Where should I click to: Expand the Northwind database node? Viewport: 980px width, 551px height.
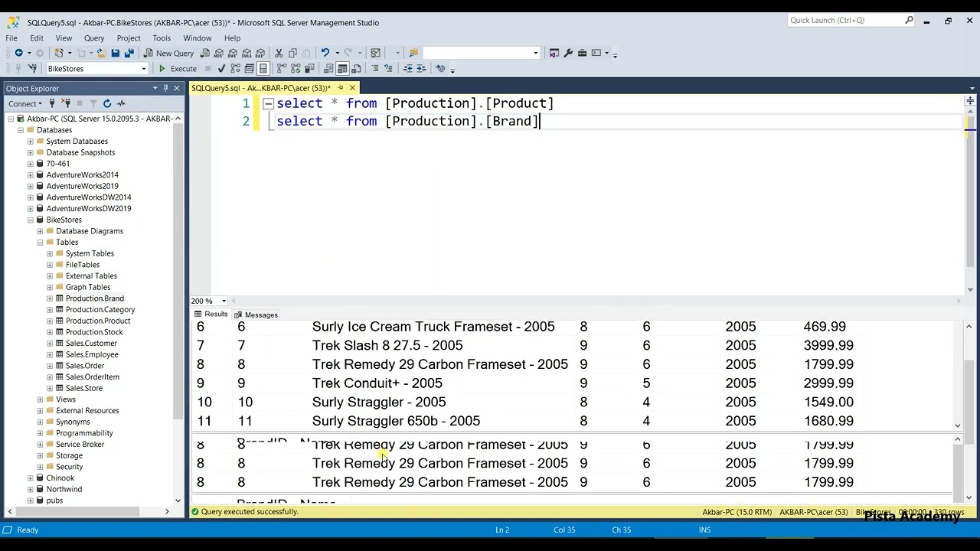[x=30, y=489]
